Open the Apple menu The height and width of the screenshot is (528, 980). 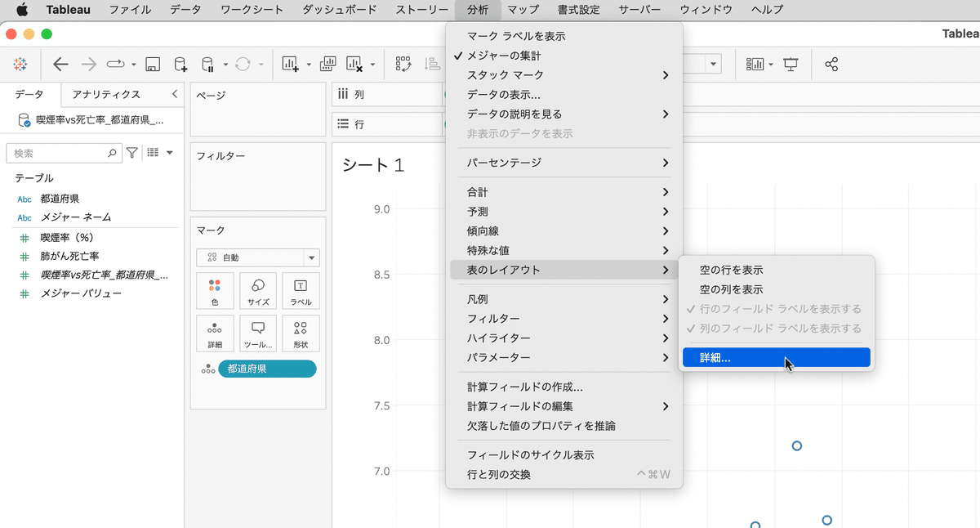[22, 10]
